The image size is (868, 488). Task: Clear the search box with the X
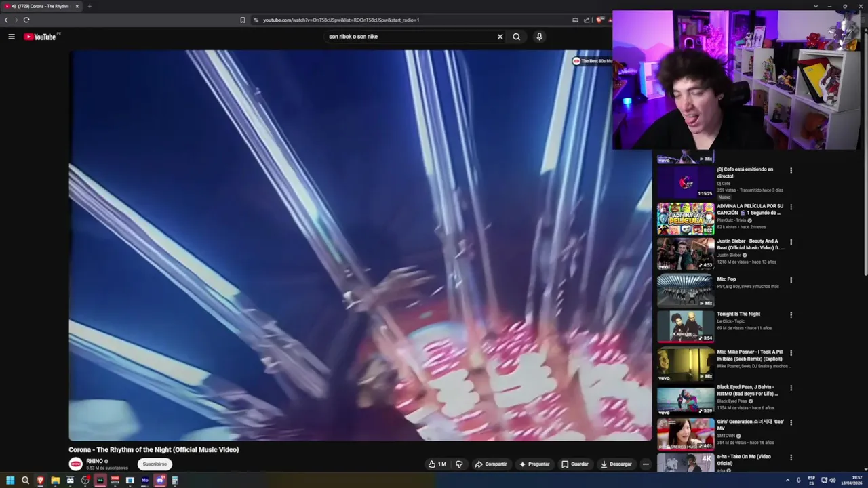pos(500,37)
